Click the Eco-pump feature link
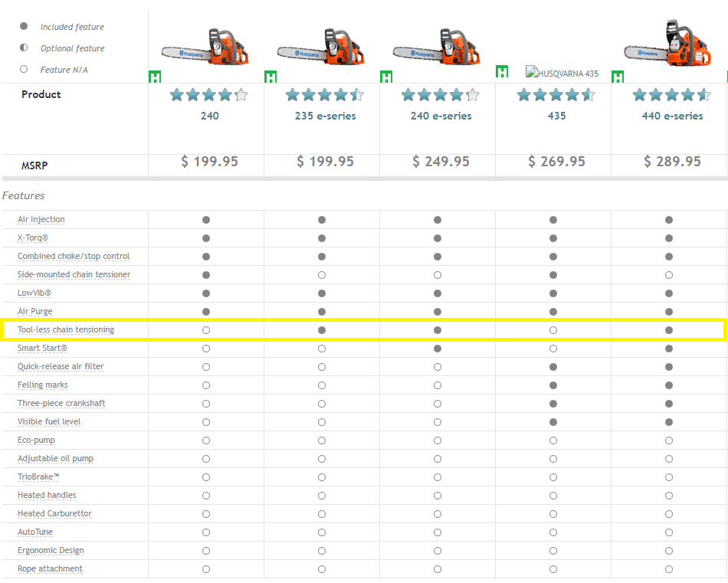The image size is (728, 583). point(36,440)
